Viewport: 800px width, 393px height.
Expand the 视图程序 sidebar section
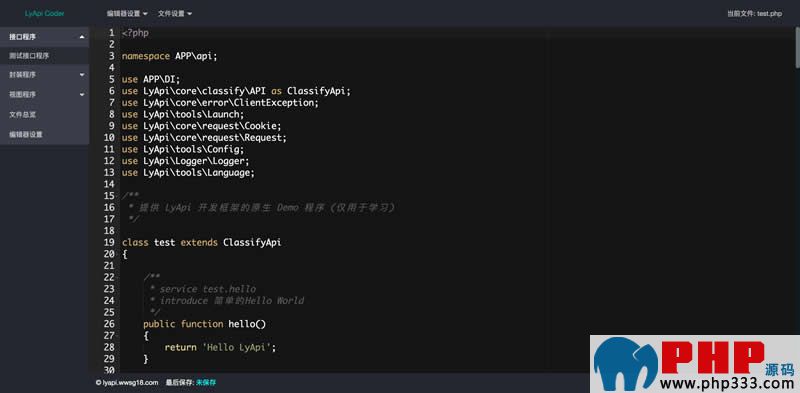[44, 94]
